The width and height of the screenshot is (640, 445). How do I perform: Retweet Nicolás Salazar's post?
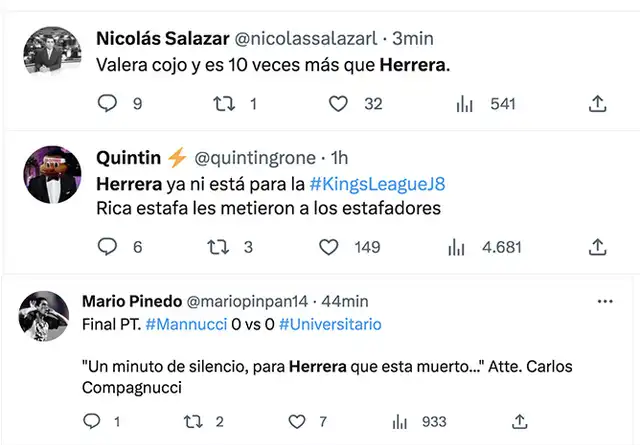pyautogui.click(x=225, y=103)
